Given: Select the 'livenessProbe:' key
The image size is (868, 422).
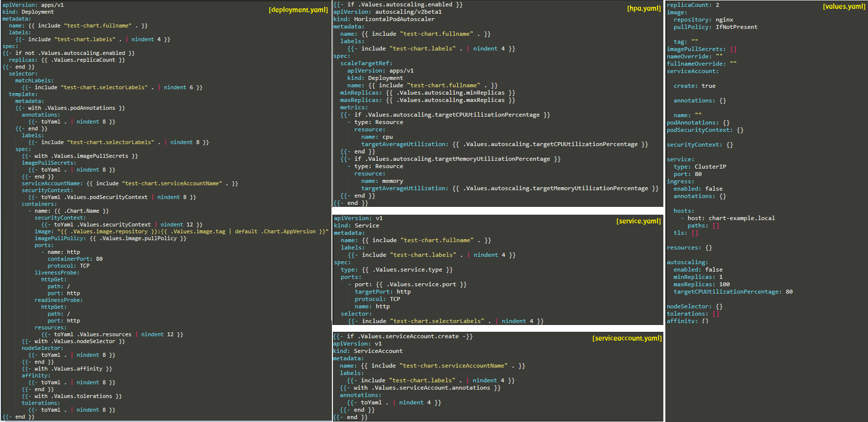Looking at the screenshot, I should tap(57, 273).
